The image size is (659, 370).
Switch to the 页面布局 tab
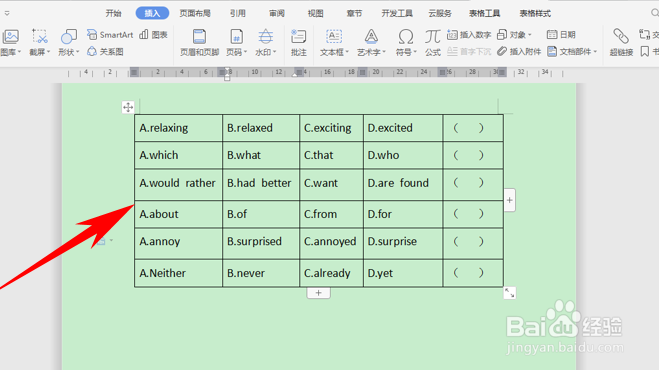195,13
